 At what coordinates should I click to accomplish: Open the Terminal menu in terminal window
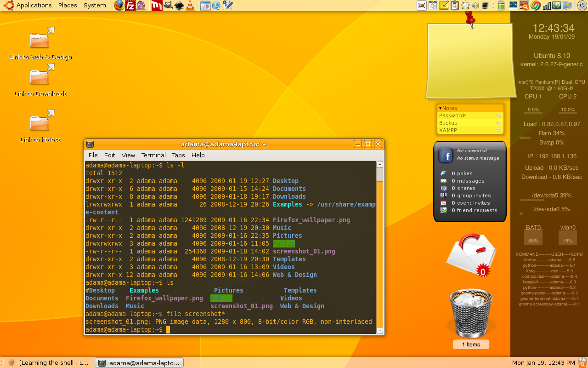(x=153, y=155)
